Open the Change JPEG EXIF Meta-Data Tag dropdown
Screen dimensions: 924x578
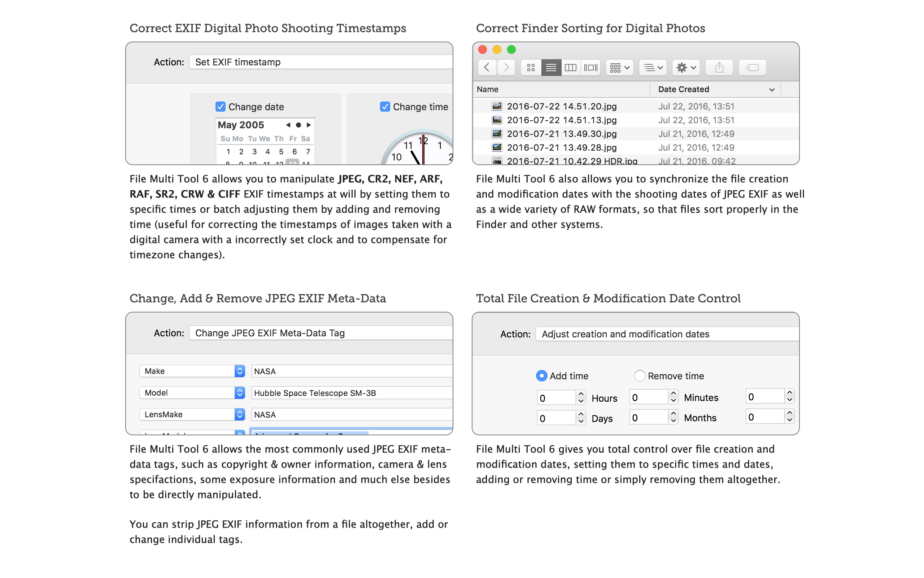[x=321, y=333]
